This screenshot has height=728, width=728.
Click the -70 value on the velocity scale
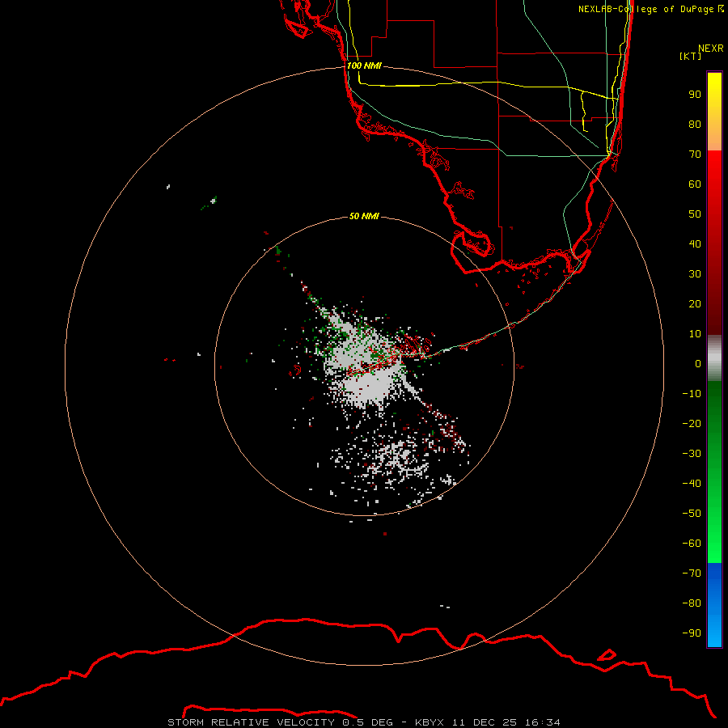(x=692, y=574)
